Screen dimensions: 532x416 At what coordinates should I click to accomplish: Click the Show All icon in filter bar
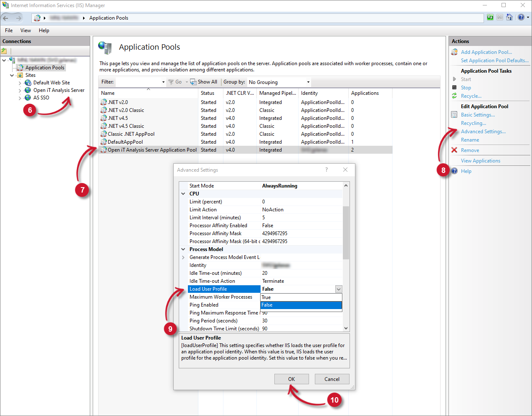tap(193, 82)
